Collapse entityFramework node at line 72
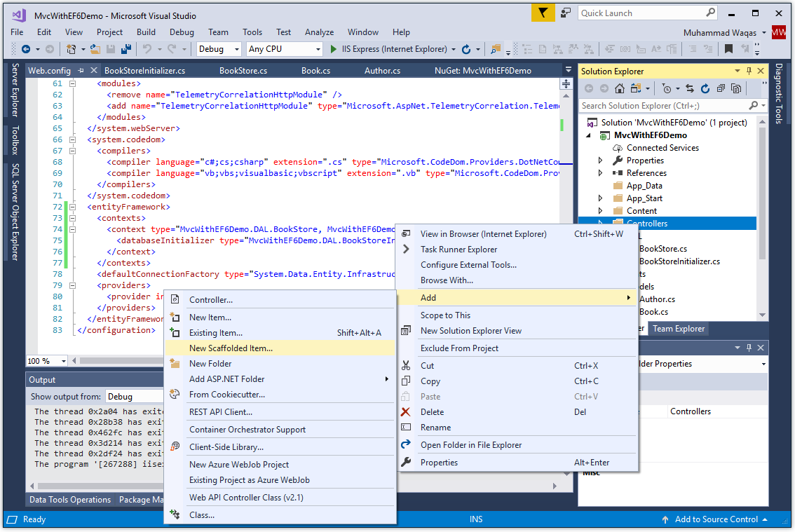 click(72, 207)
